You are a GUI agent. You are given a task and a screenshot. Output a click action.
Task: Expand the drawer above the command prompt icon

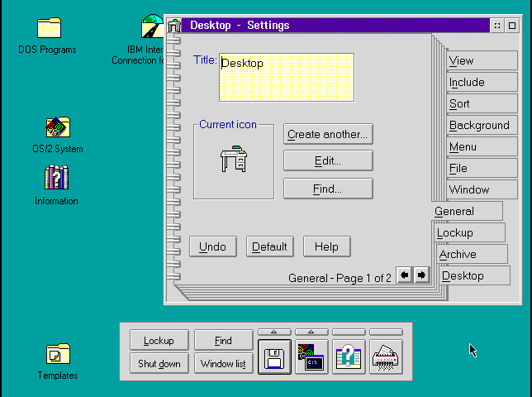pos(311,332)
